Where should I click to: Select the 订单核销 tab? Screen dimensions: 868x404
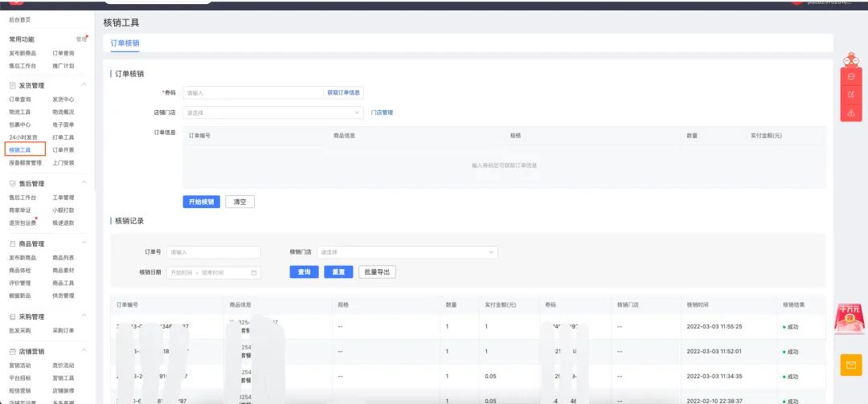pos(125,43)
